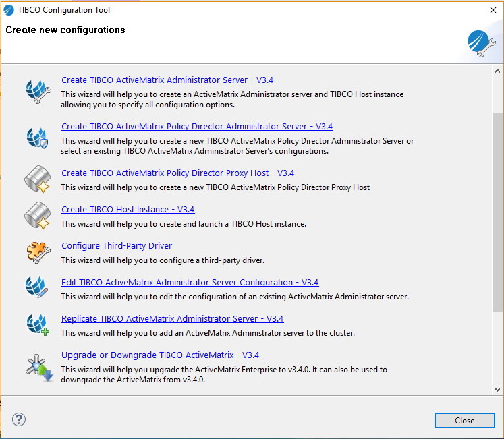Click the Edit Administrator Server pencil globe icon
Image resolution: width=504 pixels, height=439 pixels.
(x=36, y=287)
